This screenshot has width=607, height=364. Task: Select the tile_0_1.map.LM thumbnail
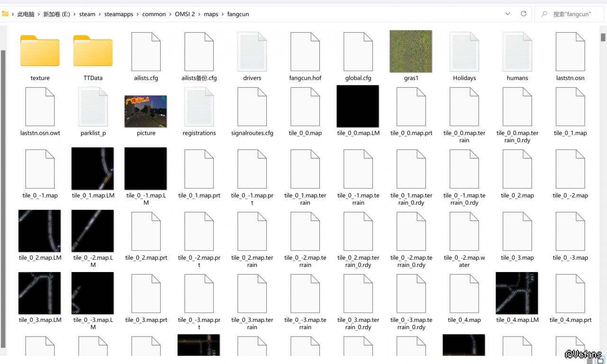coord(93,168)
